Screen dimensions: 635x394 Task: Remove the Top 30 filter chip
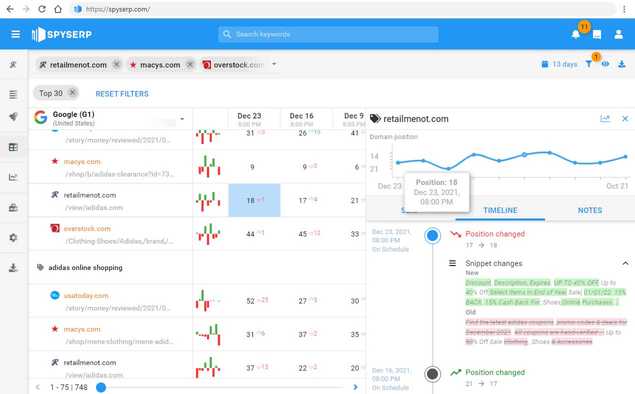(x=72, y=93)
